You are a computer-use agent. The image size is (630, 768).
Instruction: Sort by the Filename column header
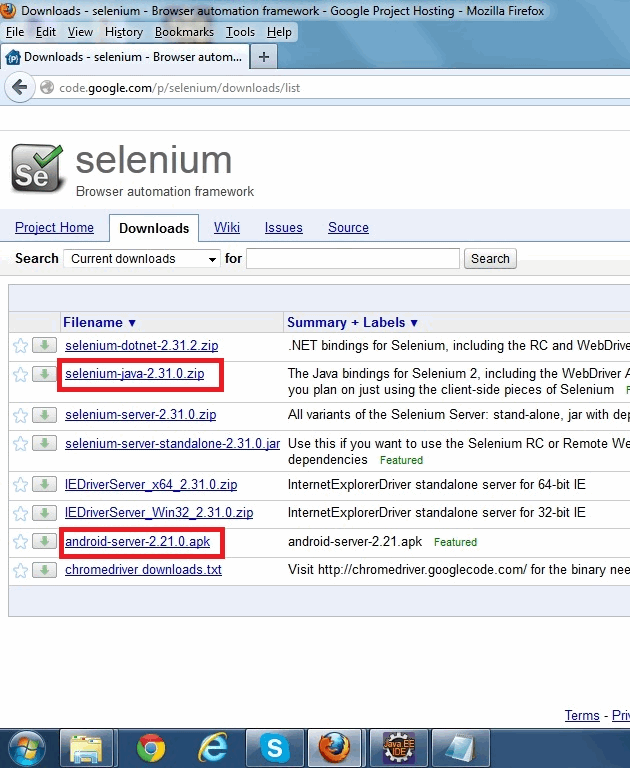(x=99, y=322)
